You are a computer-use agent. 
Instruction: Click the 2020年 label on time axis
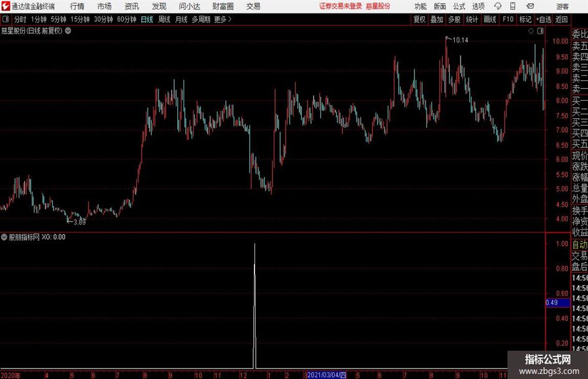(x=11, y=375)
